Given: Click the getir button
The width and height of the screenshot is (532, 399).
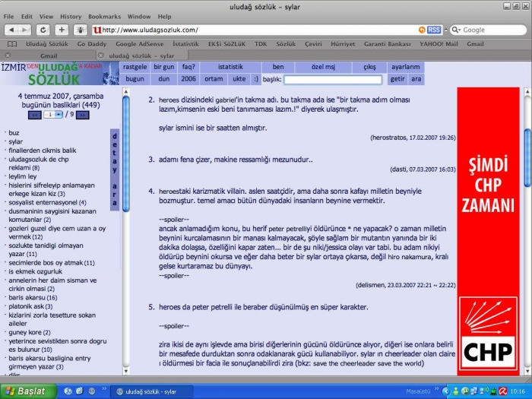Looking at the screenshot, I should coord(397,79).
